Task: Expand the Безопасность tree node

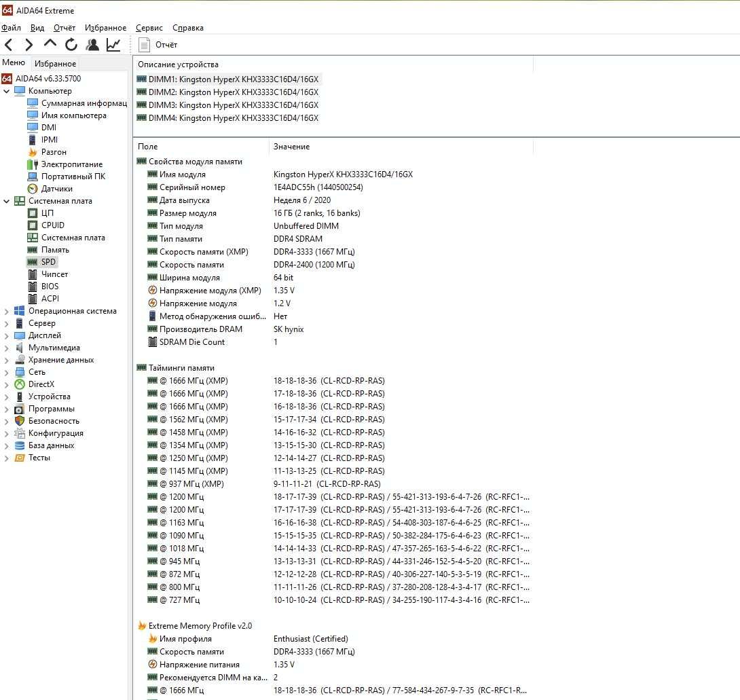Action: click(7, 422)
